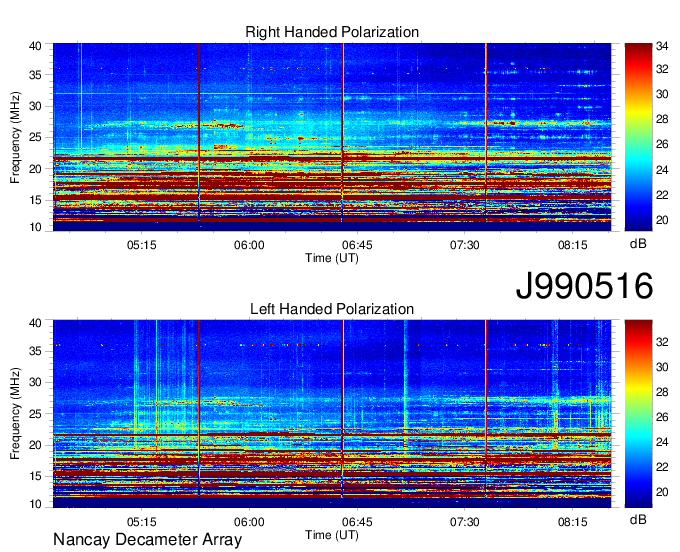This screenshot has width=680, height=552.
Task: Click the 28 dB label on top colorbar
Action: coord(662,120)
